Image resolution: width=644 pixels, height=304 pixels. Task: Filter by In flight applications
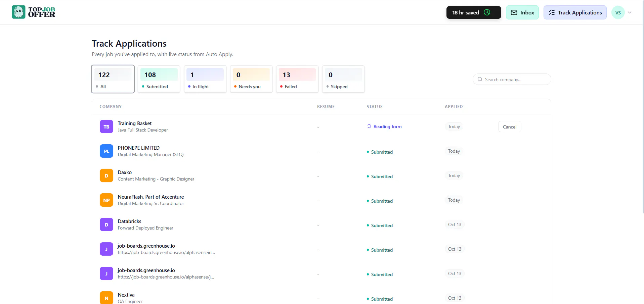(205, 79)
